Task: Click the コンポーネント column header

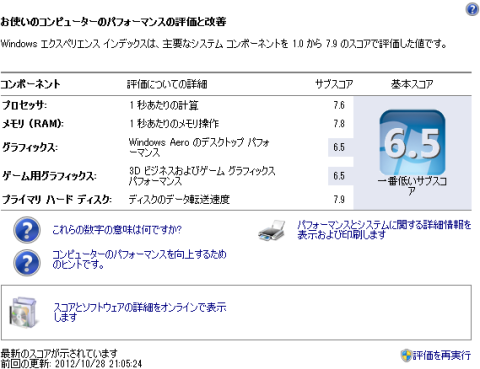Action: [x=30, y=84]
